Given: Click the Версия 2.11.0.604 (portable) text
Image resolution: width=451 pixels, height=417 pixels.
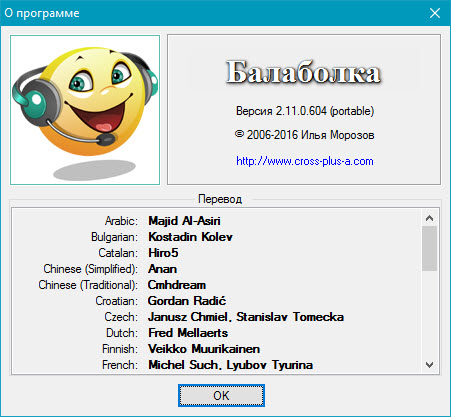Looking at the screenshot, I should [305, 111].
